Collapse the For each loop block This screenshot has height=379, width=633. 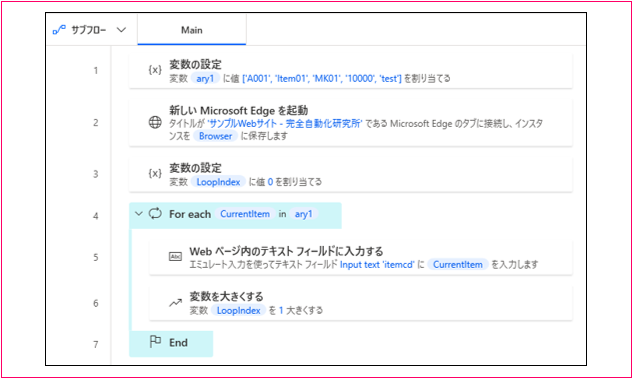(x=138, y=214)
